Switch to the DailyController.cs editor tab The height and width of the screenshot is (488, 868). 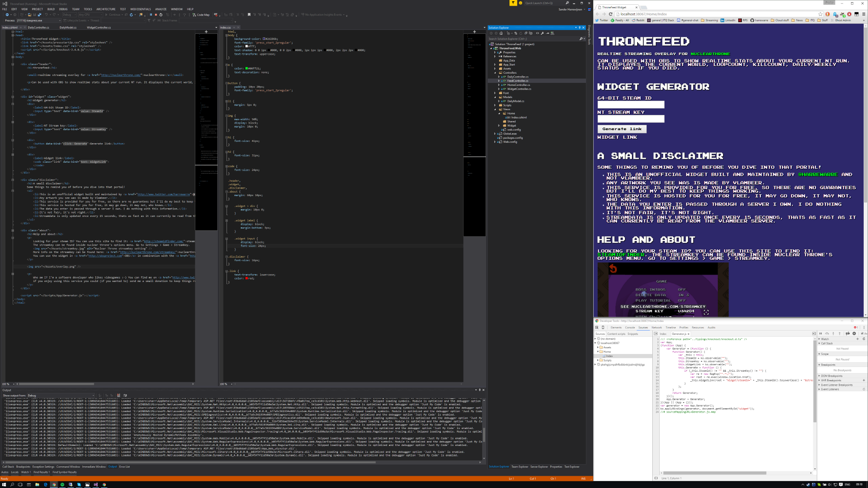[x=39, y=27]
